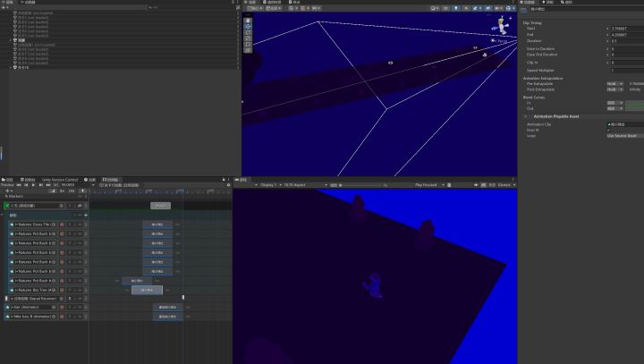Mute audio in Game view
Image resolution: width=644 pixels, height=364 pixels.
476,185
